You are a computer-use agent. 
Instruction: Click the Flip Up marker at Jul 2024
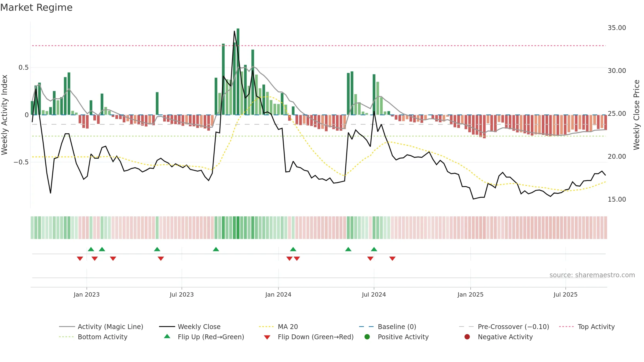[x=374, y=249]
